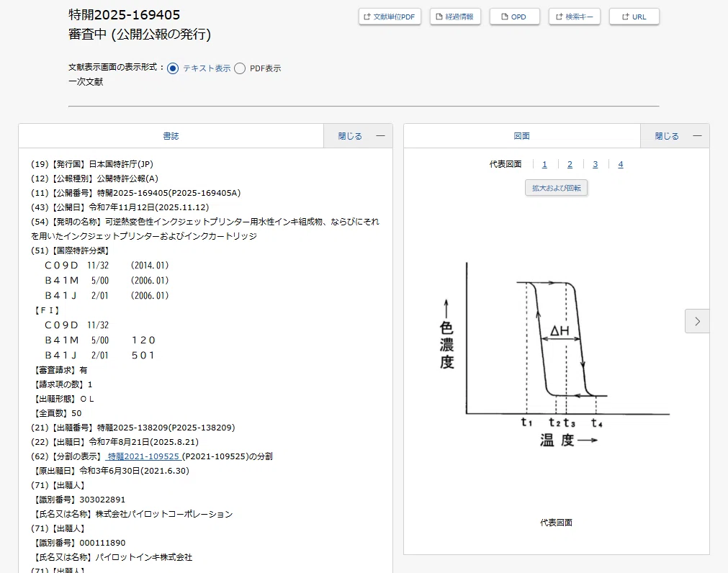Collapse 書誌 panel using minus icon

(380, 136)
